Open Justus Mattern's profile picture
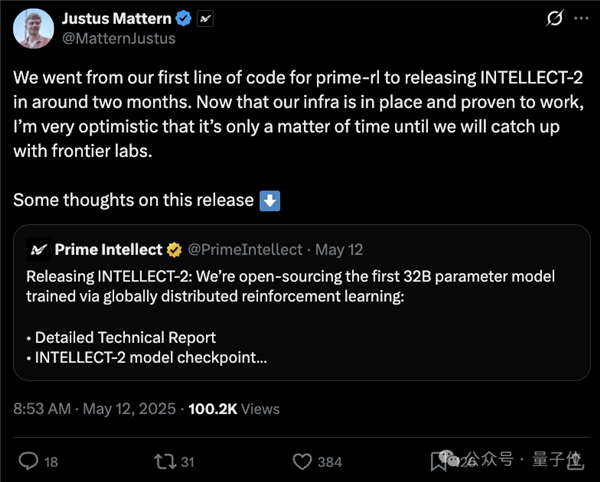 click(32, 28)
